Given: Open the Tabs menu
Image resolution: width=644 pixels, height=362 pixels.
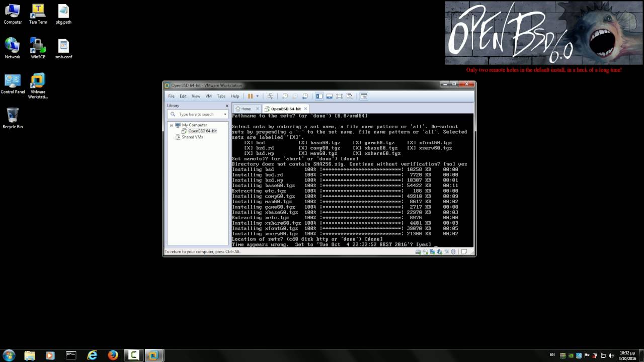Looking at the screenshot, I should pos(221,96).
